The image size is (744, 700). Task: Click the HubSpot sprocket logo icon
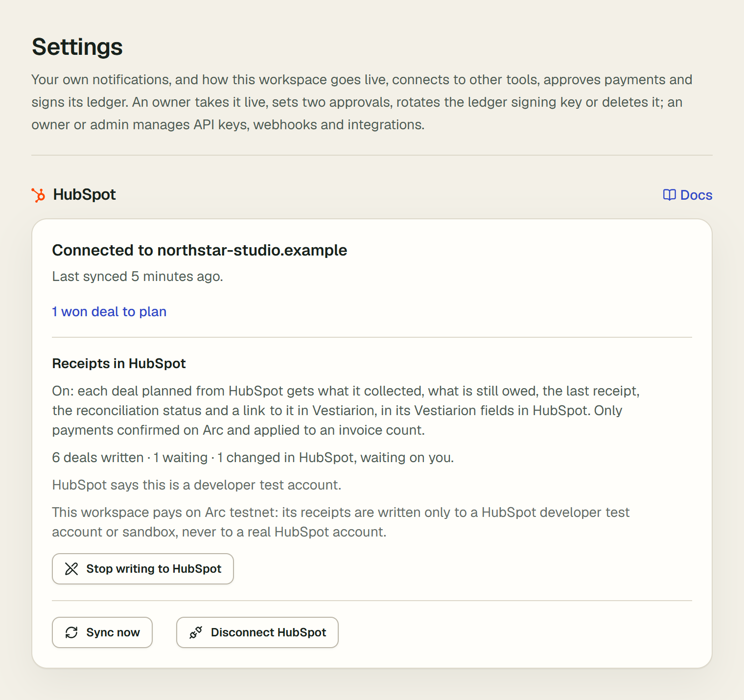pos(38,195)
